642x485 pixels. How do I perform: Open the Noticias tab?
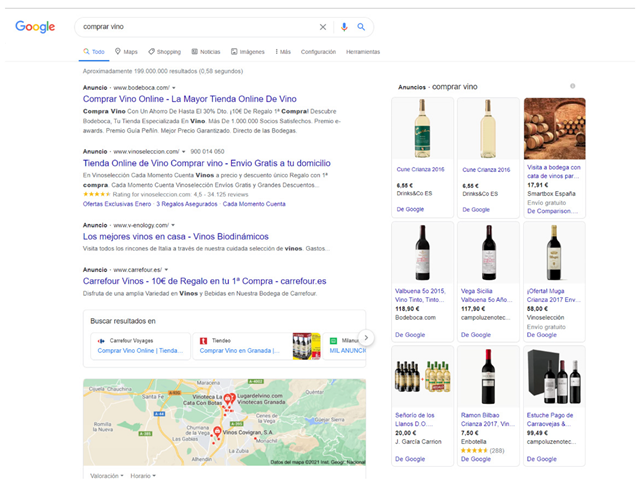(206, 51)
